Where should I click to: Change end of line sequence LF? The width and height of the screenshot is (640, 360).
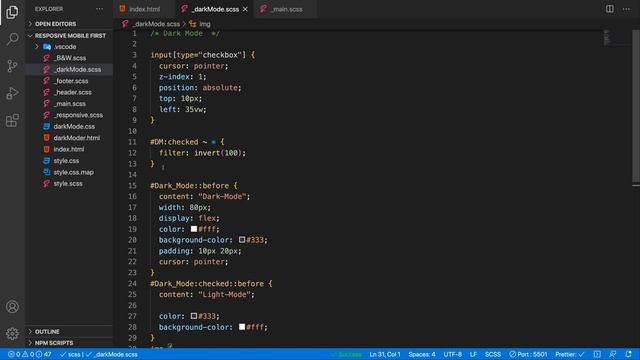[473, 354]
